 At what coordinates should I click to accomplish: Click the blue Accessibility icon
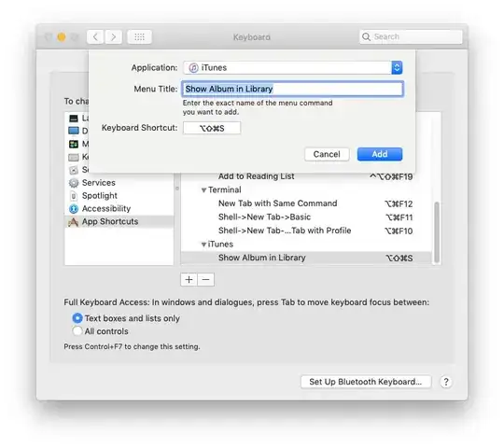(x=74, y=209)
